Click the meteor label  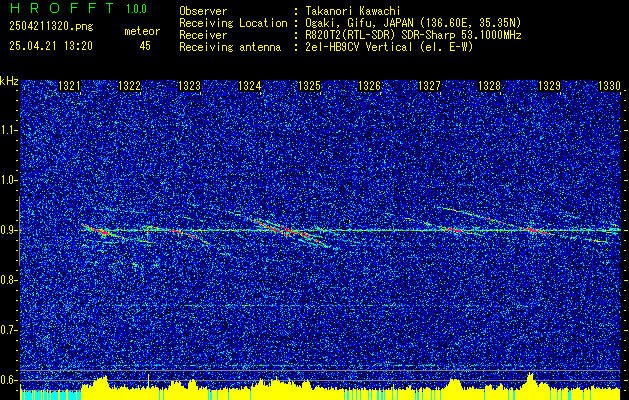142,31
